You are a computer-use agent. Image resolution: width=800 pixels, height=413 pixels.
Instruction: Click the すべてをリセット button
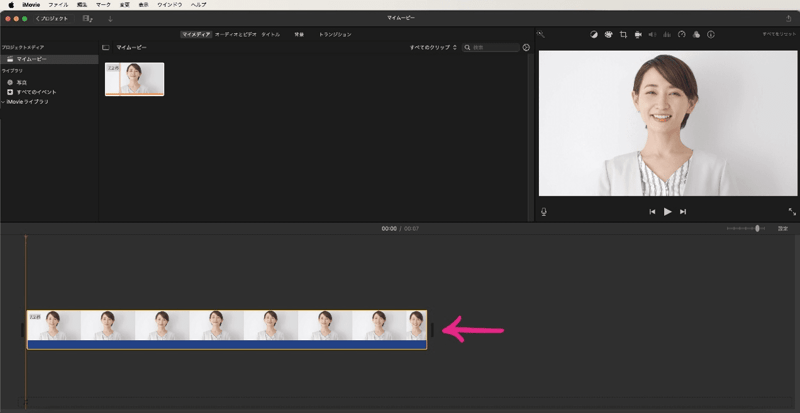777,34
